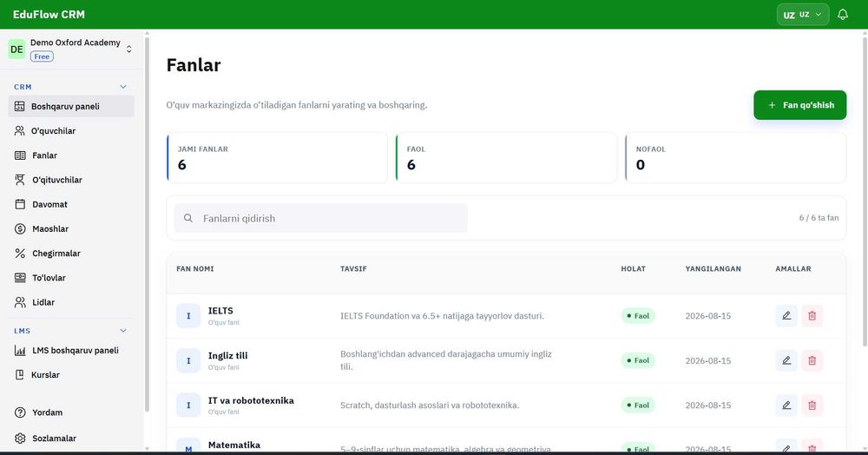Screen dimensions: 868x455
Task: Open the UZ language dropdown
Action: tap(803, 15)
